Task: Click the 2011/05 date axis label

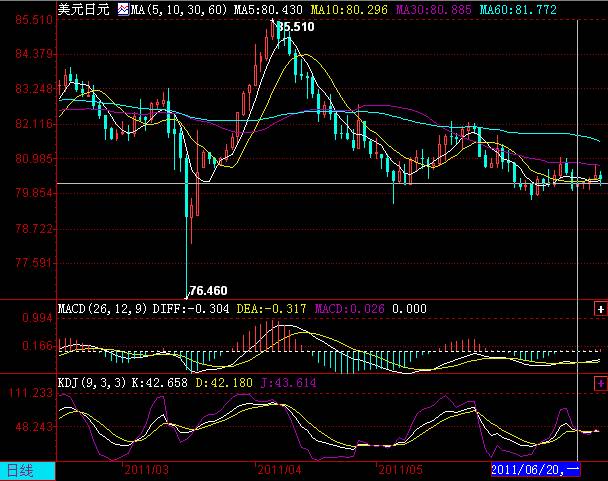Action: click(400, 470)
